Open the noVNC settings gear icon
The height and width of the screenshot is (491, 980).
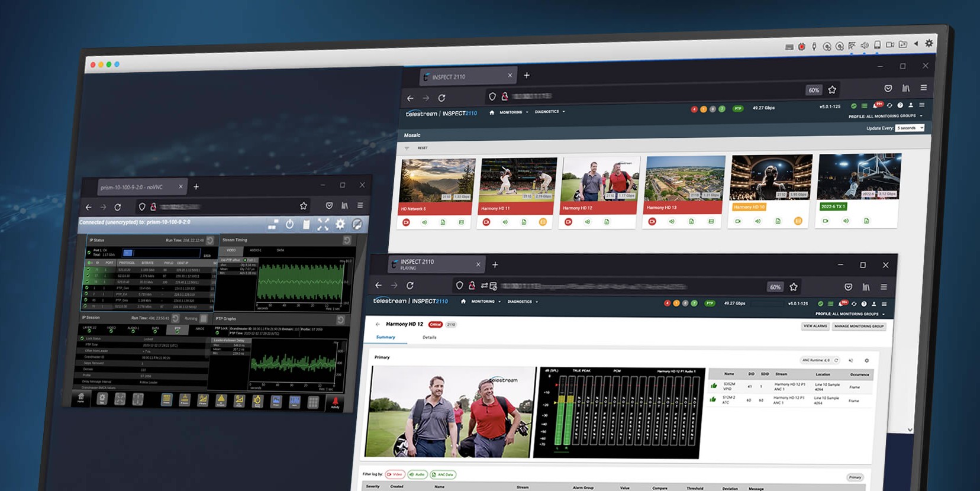click(340, 224)
